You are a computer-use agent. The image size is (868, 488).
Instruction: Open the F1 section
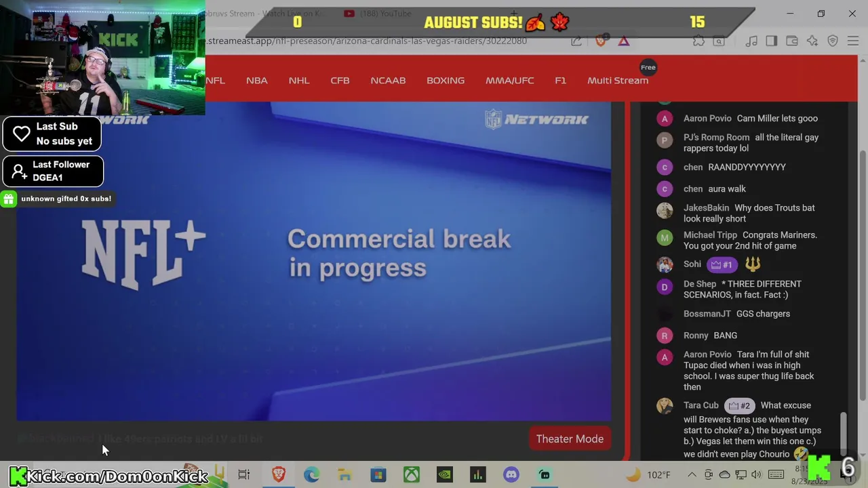coord(560,80)
